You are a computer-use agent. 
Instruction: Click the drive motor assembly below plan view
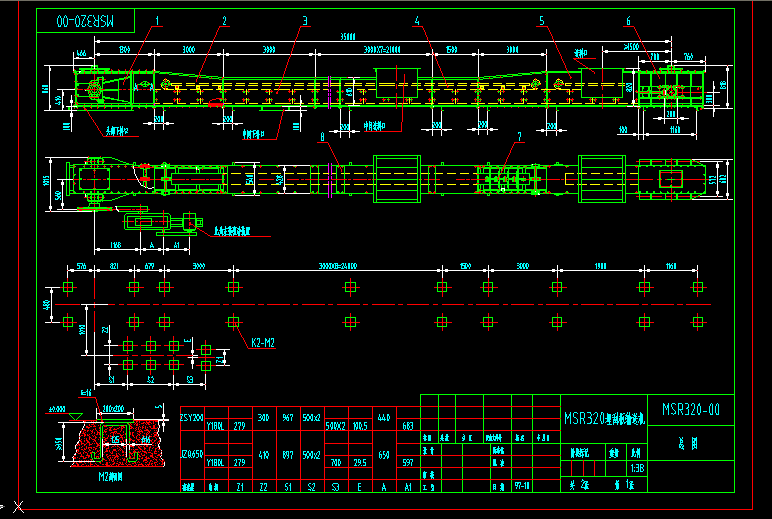coord(160,223)
